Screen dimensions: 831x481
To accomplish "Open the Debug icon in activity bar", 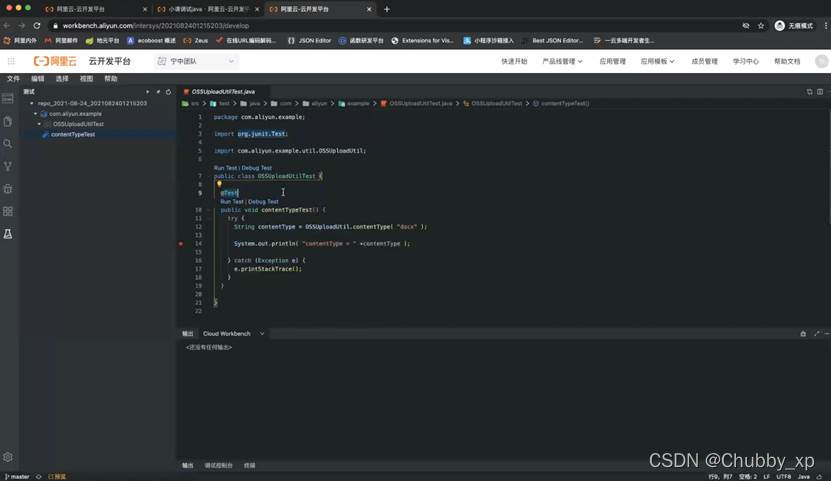I will coord(8,189).
